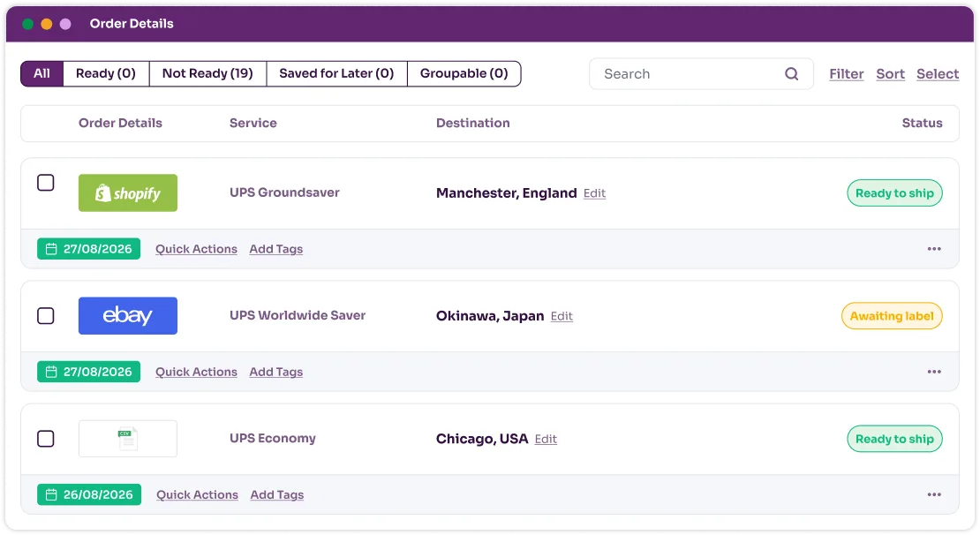Click the eBay logo thumbnail
The height and width of the screenshot is (535, 980).
[127, 316]
